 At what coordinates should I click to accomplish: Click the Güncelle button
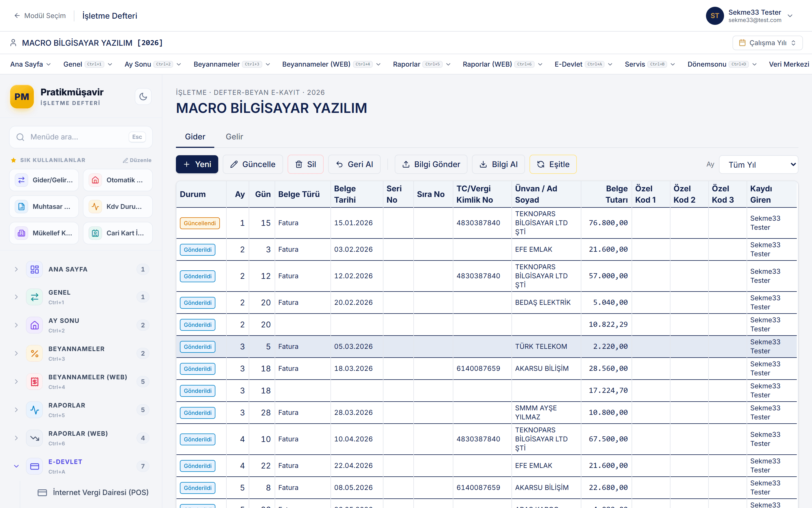tap(253, 164)
